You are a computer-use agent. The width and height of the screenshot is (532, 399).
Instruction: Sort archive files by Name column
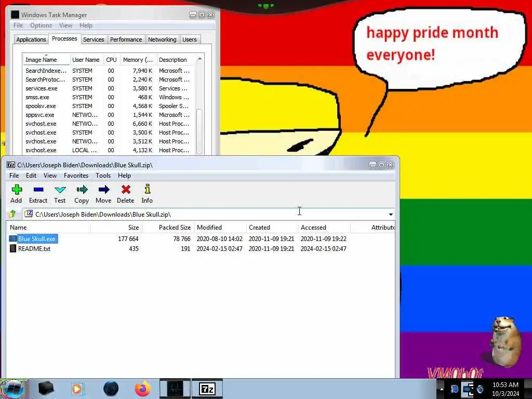pos(48,228)
